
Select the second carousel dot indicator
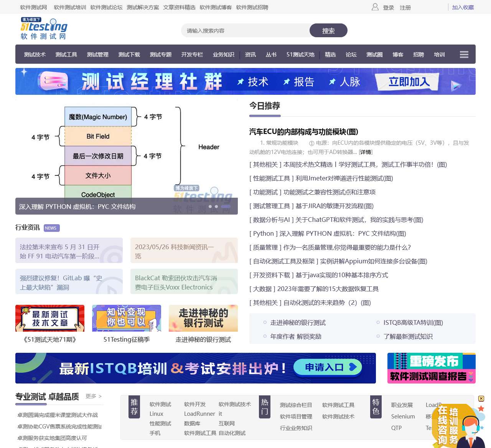coord(216,207)
